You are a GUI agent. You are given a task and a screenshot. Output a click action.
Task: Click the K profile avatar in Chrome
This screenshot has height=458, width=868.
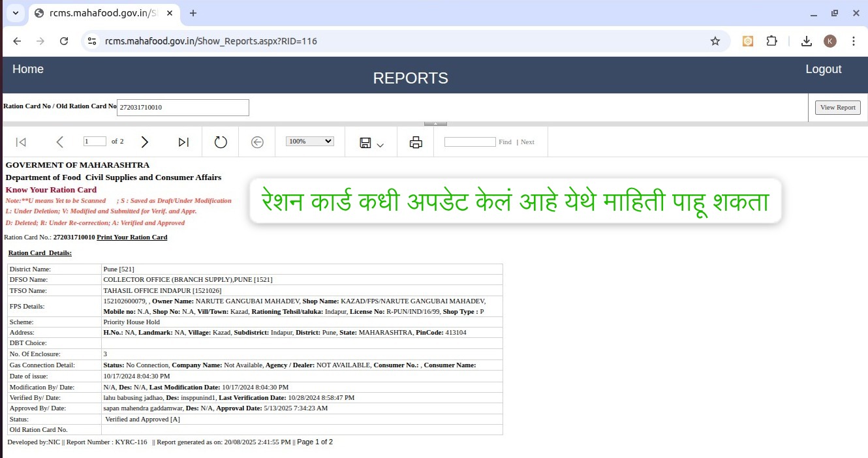[x=829, y=40]
